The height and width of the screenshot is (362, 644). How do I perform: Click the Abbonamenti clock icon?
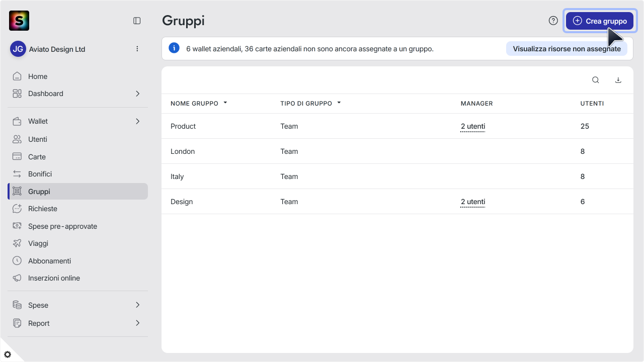[17, 261]
